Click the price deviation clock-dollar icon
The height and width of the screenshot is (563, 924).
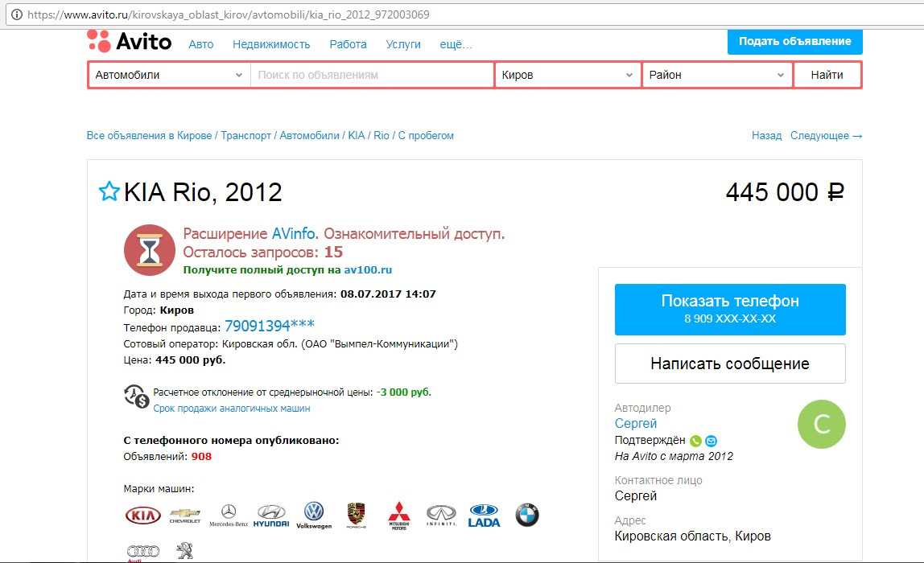pos(136,397)
